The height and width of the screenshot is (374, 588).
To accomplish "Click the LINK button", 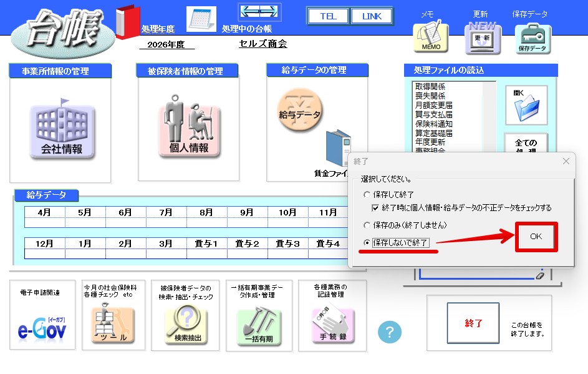I will [372, 16].
